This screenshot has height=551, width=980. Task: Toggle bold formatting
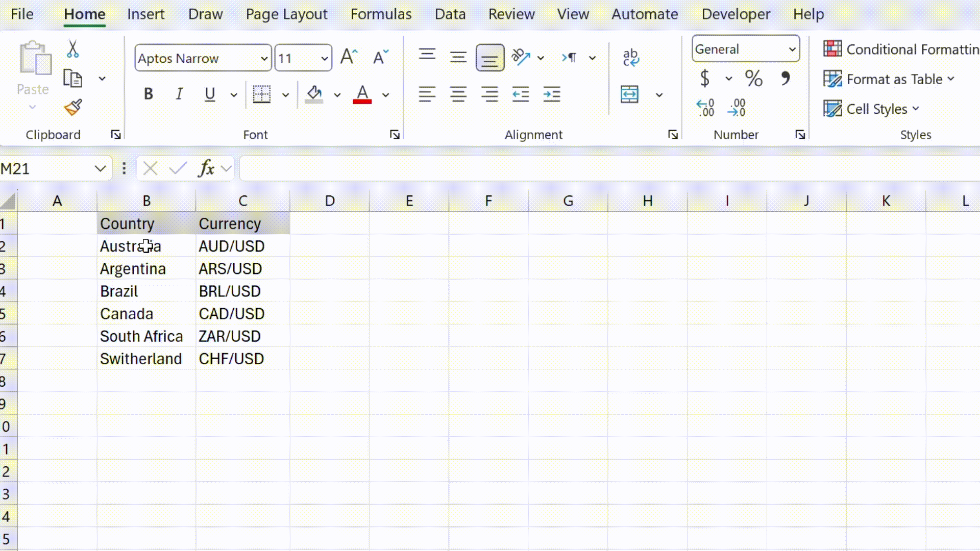[x=149, y=94]
